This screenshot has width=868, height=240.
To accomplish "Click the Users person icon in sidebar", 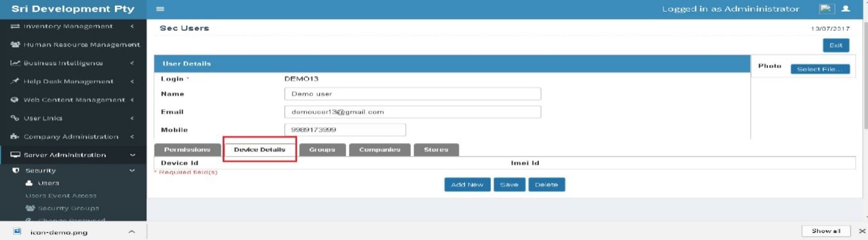I will coord(30,184).
